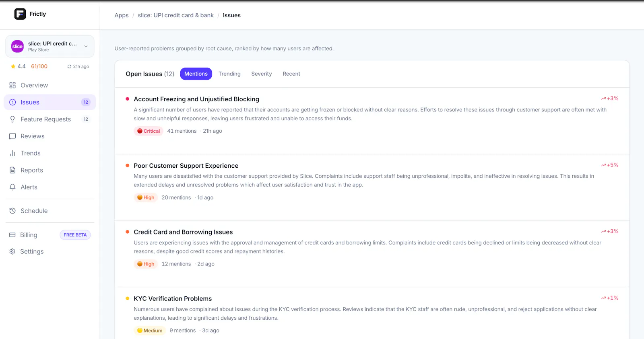Screen dimensions: 644x339
Task: Click the Issues alert-circle icon
Action: tap(12, 102)
